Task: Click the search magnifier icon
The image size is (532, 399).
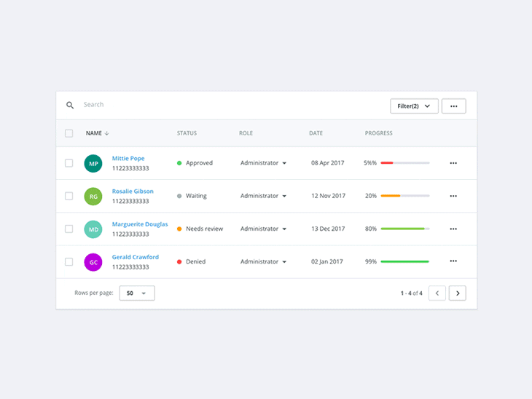Action: click(70, 105)
